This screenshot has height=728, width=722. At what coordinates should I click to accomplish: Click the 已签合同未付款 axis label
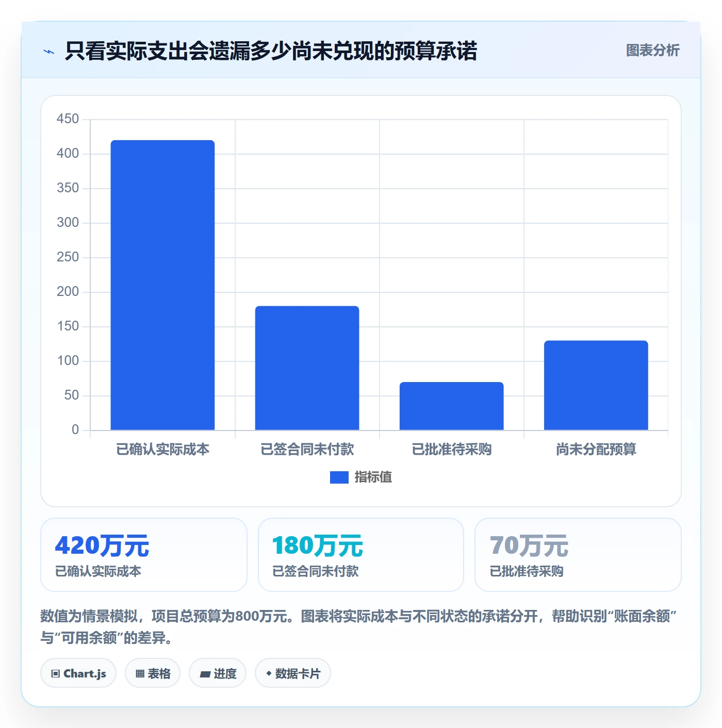pos(307,449)
